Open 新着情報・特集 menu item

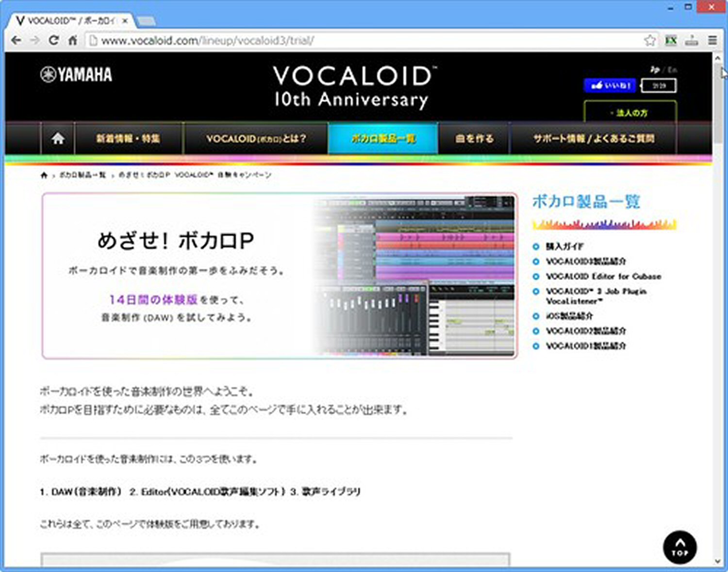(128, 139)
